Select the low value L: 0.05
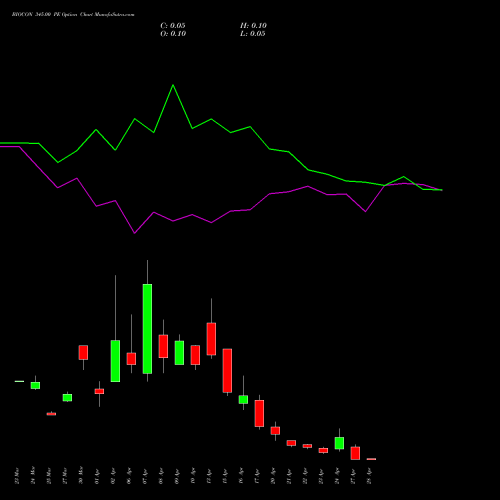Screen dimensions: 500x500 click(253, 34)
